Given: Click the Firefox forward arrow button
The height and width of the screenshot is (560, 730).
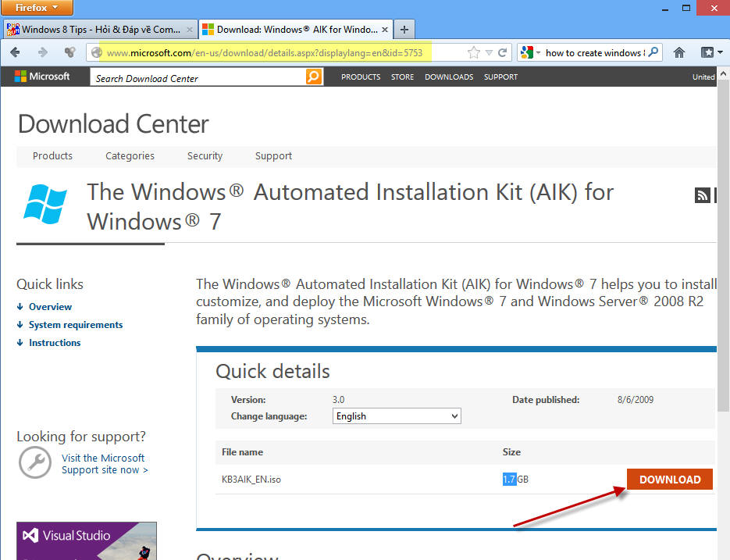Looking at the screenshot, I should (43, 52).
